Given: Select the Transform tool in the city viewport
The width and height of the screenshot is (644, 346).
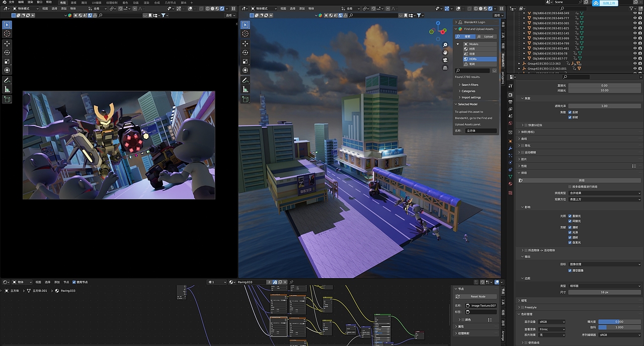Looking at the screenshot, I should coord(246,71).
